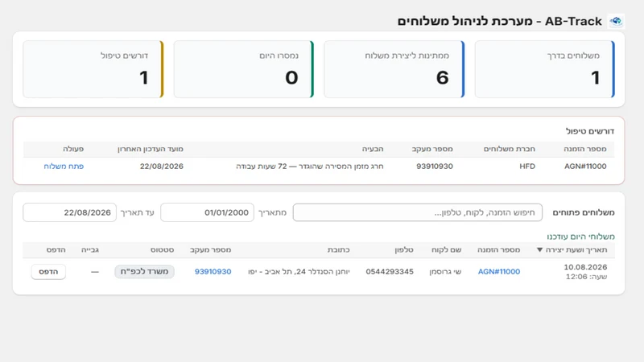
Task: Focus the order search input field
Action: click(x=417, y=212)
